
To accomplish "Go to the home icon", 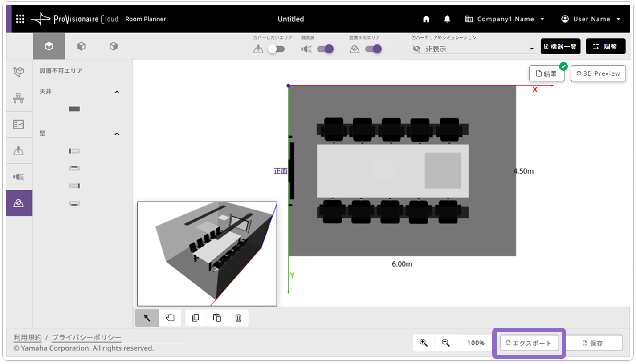I will pos(426,19).
